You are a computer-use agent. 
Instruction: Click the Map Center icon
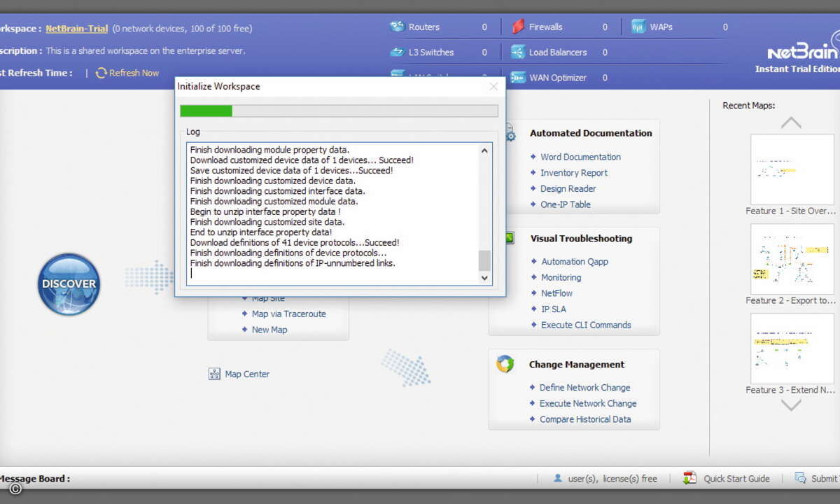(215, 374)
